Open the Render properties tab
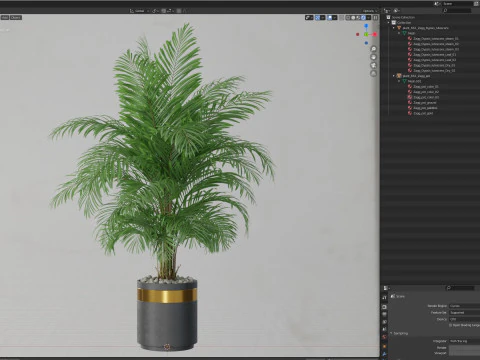 pos(384,307)
